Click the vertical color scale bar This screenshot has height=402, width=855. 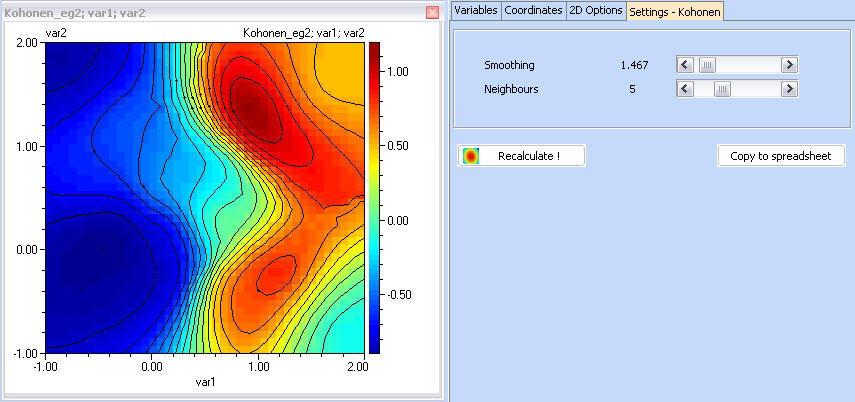click(375, 197)
